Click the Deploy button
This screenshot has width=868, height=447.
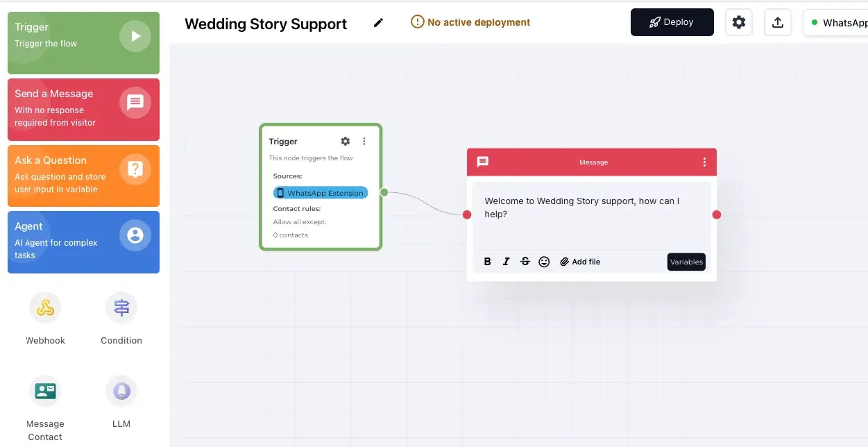pyautogui.click(x=671, y=22)
